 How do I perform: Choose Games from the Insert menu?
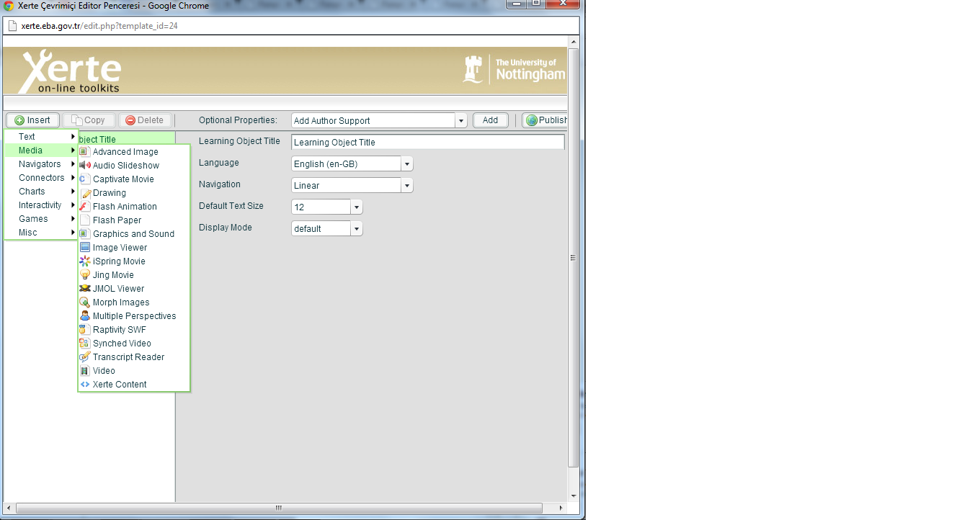[x=41, y=219]
